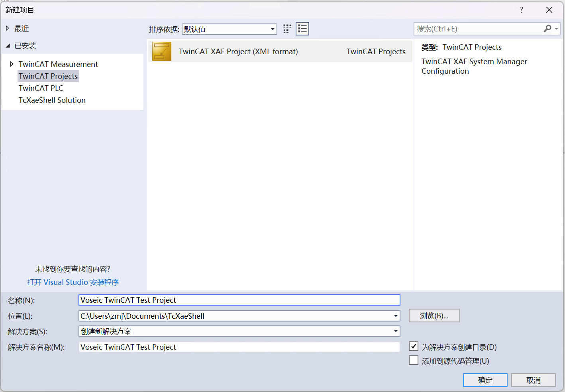
Task: Select TwinCAT PLC category
Action: [x=41, y=88]
